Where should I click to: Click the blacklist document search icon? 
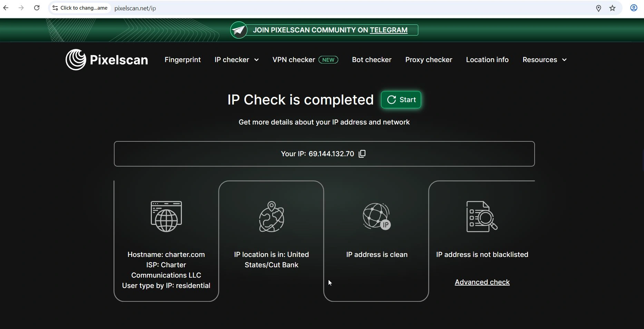pyautogui.click(x=482, y=217)
